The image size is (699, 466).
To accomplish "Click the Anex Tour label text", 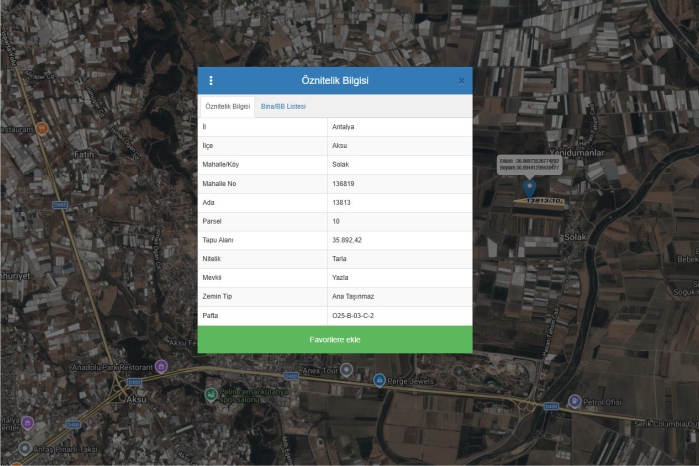I will click(x=320, y=371).
